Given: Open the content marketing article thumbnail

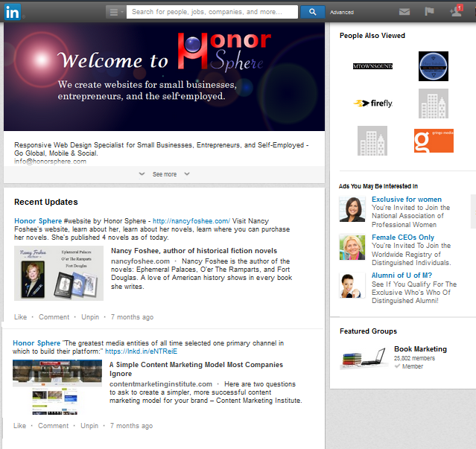Looking at the screenshot, I should pyautogui.click(x=57, y=387).
